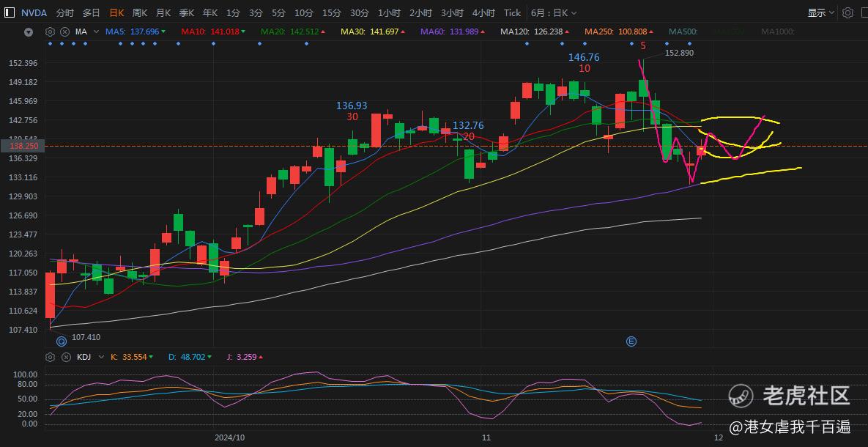Toggle the MA10 141.018 line label
This screenshot has width=868, height=447.
tap(214, 32)
